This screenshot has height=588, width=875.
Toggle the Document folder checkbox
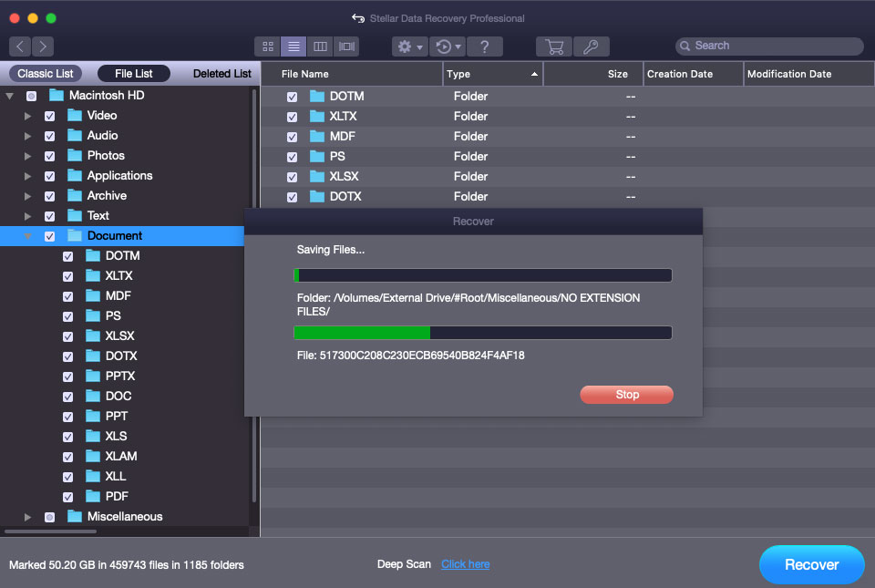point(49,236)
